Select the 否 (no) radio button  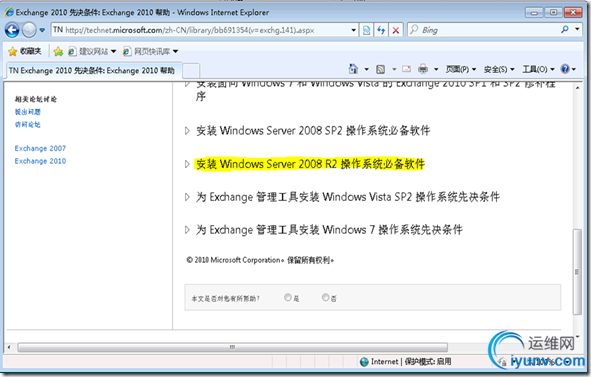point(325,297)
